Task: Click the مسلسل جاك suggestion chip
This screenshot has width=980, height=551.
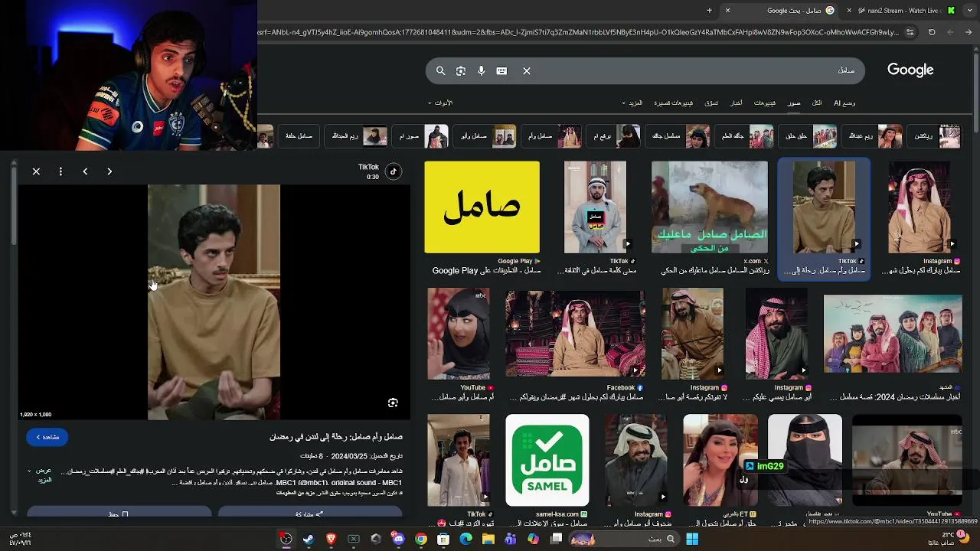Action: pyautogui.click(x=677, y=136)
